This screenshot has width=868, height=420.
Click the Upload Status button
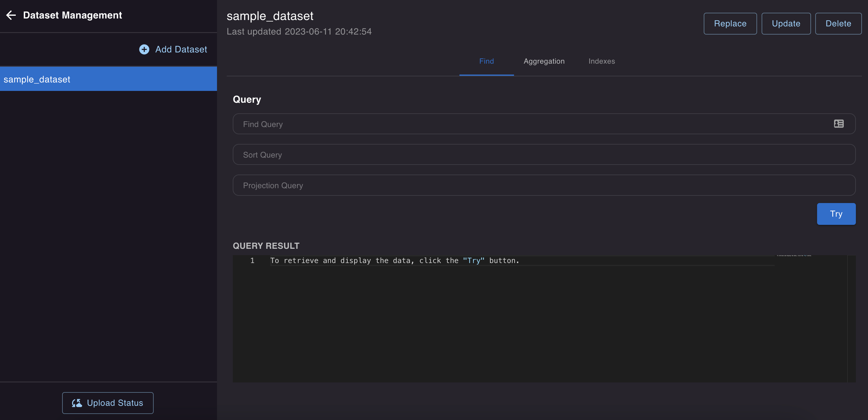(x=108, y=403)
